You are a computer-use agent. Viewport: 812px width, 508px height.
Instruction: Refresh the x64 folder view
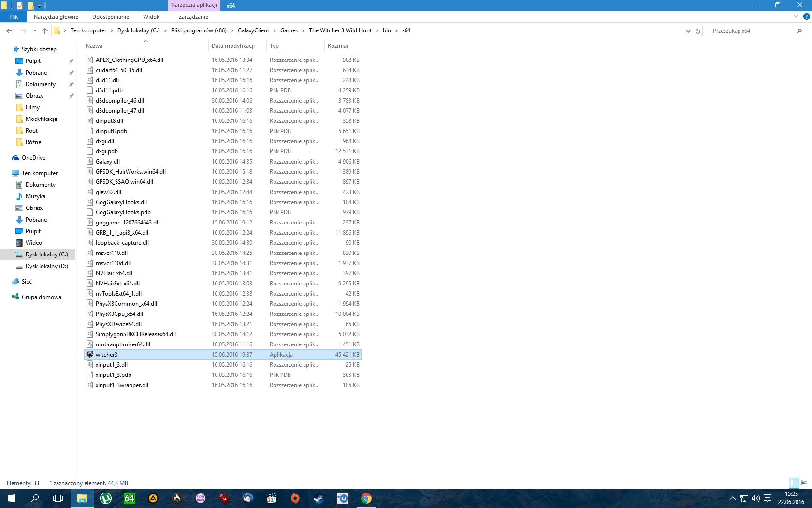point(697,30)
